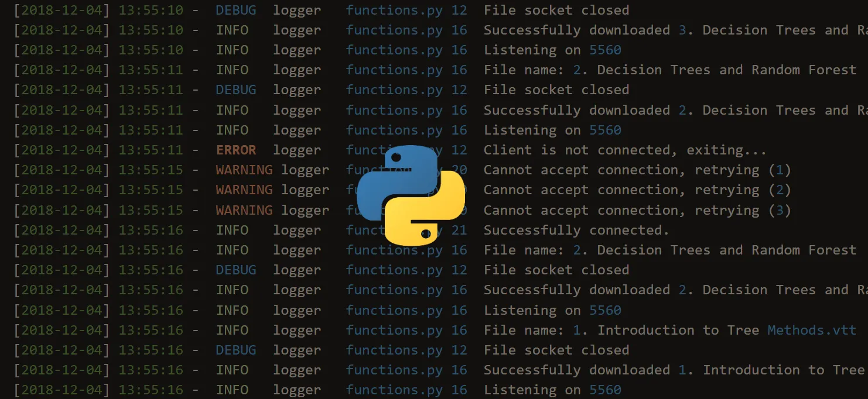Click the INFO label beside Successfully connected
Viewport: 868px width, 399px height.
click(233, 230)
